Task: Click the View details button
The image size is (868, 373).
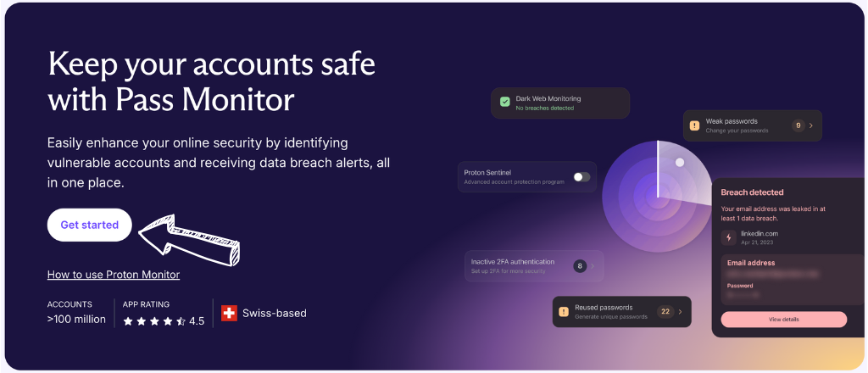Action: [x=784, y=320]
